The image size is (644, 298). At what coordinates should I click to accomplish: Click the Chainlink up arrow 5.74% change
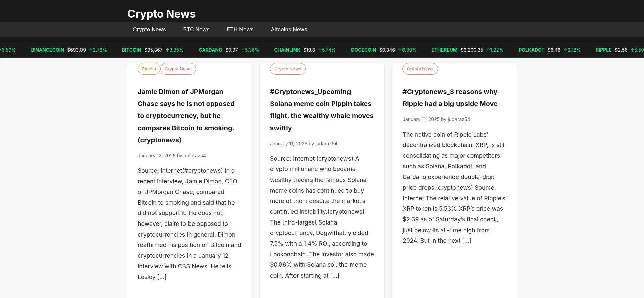327,50
